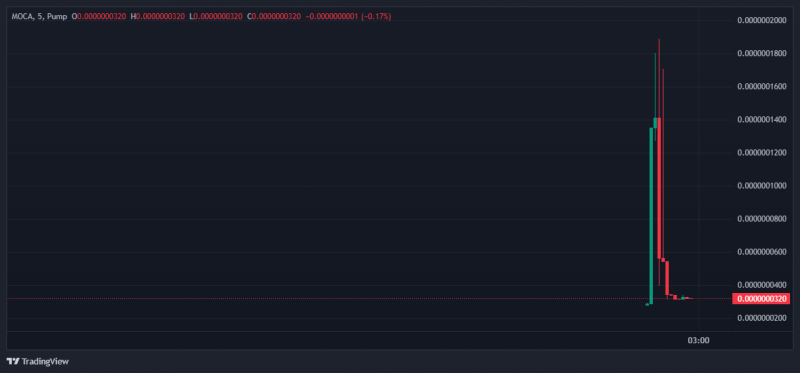Select the Close value in the legend
The width and height of the screenshot is (800, 373).
click(x=276, y=16)
